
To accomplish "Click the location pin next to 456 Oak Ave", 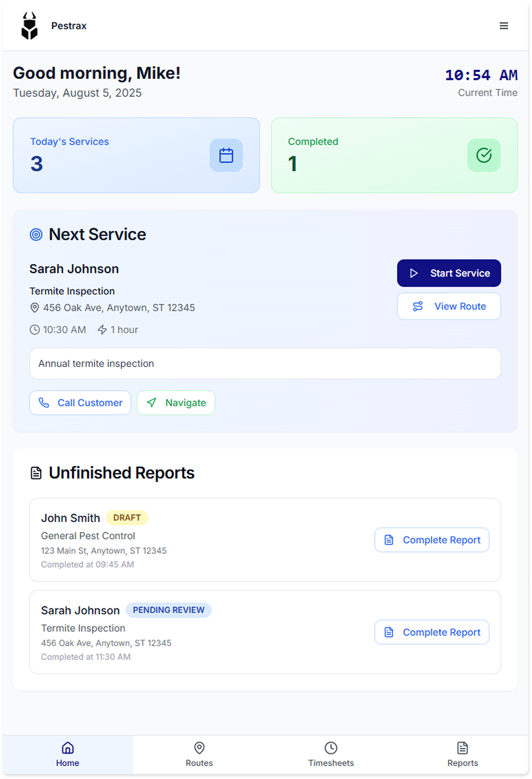I will coord(35,307).
